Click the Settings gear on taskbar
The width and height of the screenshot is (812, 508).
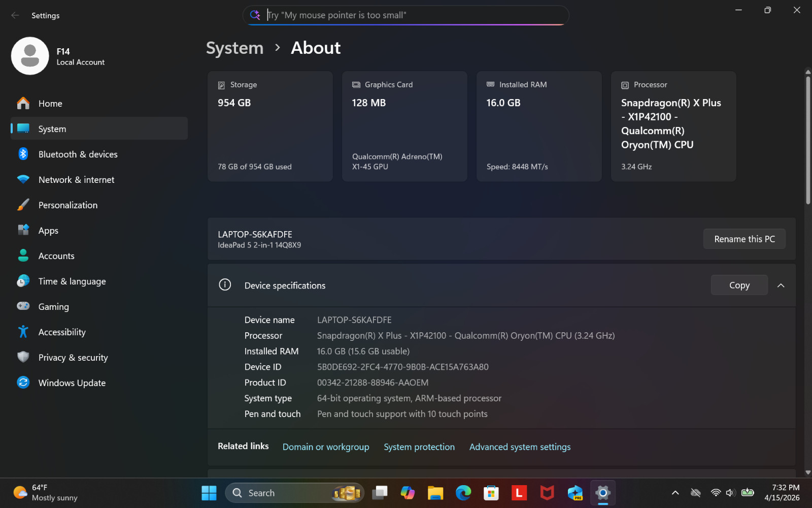click(x=603, y=493)
